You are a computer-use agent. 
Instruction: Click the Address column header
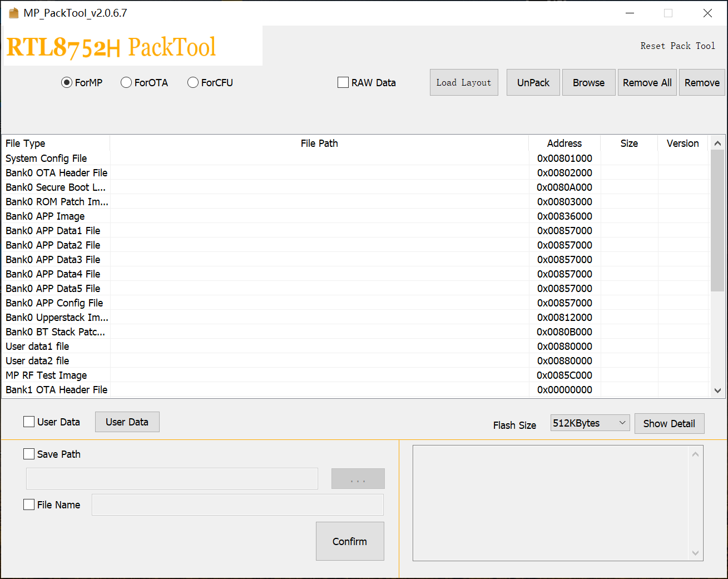pyautogui.click(x=564, y=143)
